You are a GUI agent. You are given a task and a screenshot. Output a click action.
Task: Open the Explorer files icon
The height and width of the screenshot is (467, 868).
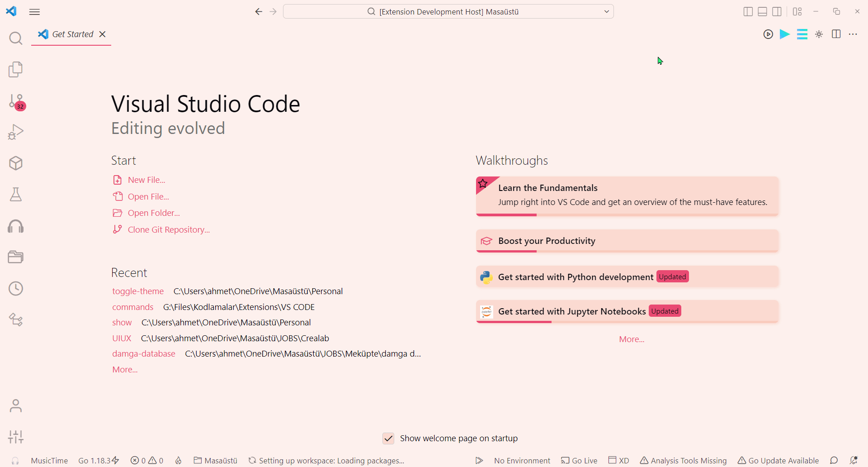(16, 69)
